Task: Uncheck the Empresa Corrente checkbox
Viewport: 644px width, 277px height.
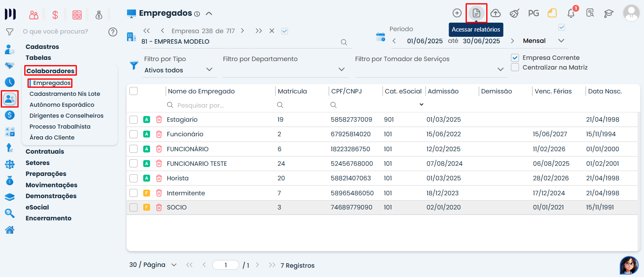Action: tap(515, 58)
